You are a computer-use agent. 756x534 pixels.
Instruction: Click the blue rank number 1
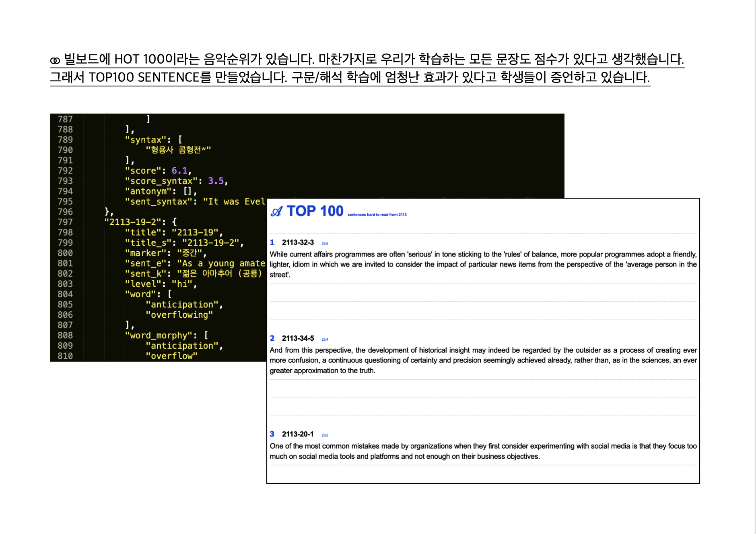(272, 242)
